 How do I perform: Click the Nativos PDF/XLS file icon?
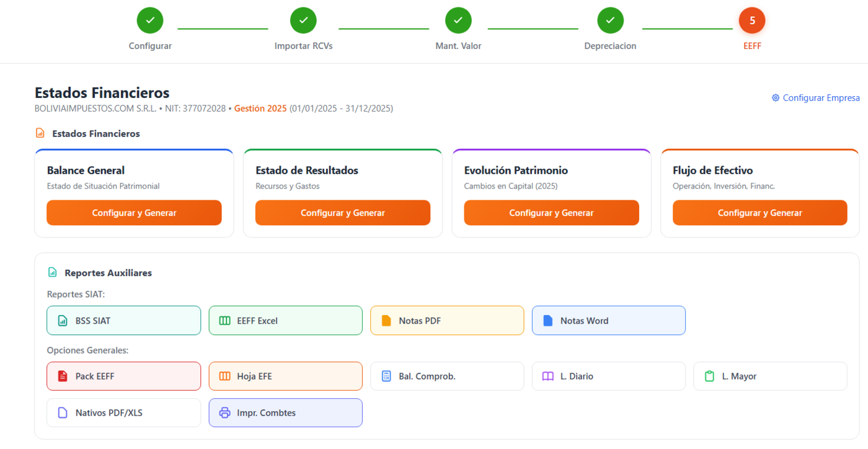(63, 412)
